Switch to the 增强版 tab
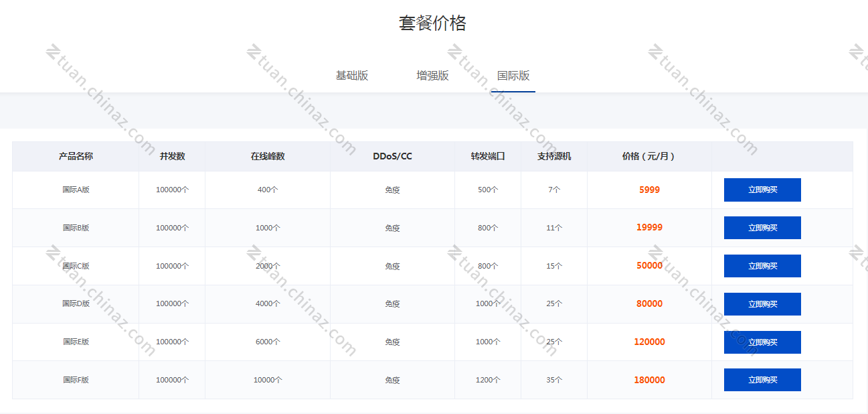The height and width of the screenshot is (414, 868). tap(432, 76)
